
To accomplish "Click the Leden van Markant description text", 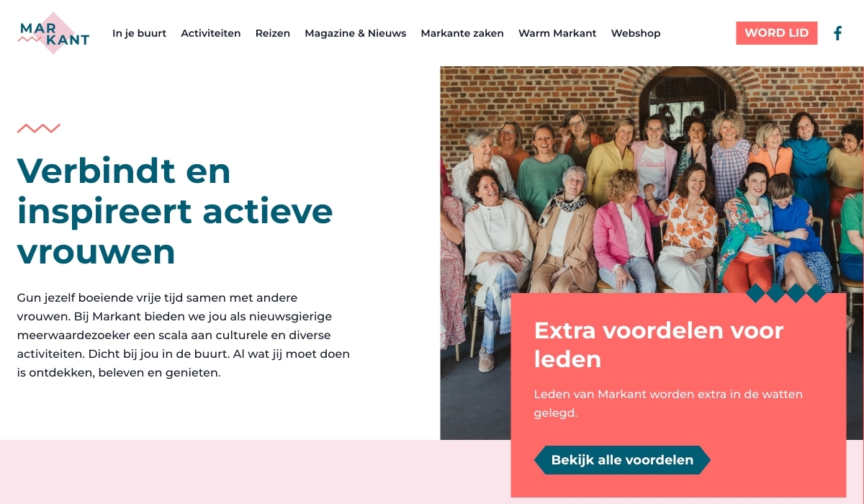I will 668,404.
